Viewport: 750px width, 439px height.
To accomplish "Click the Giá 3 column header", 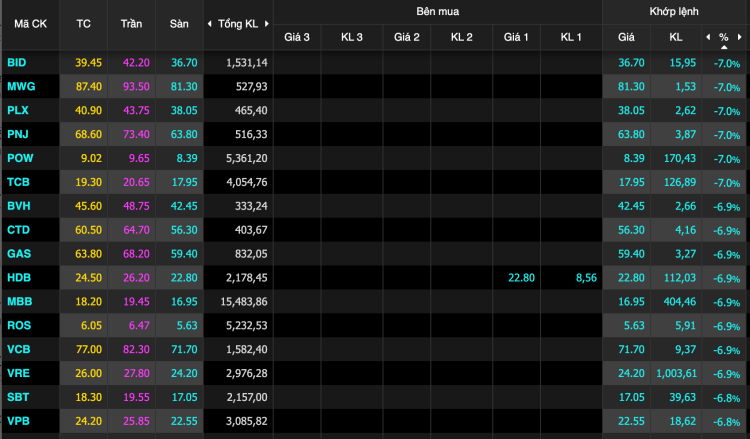I will coord(297,37).
